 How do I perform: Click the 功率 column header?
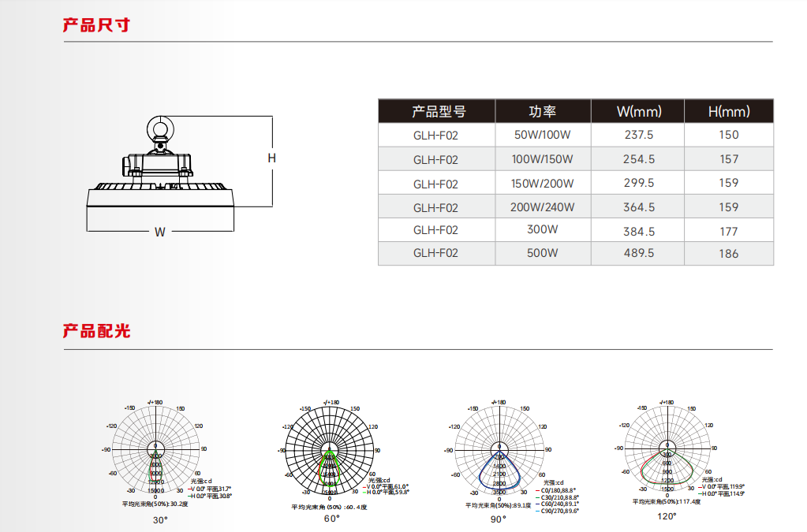coord(542,111)
